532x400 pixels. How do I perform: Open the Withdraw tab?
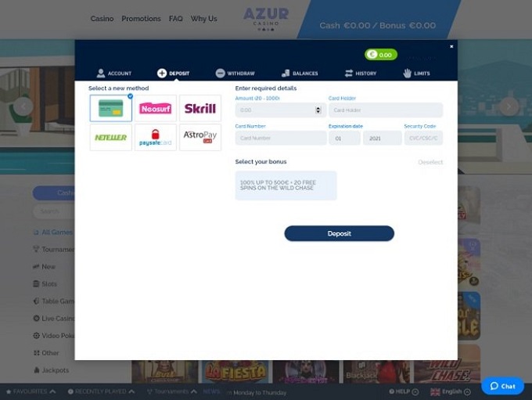(x=235, y=73)
